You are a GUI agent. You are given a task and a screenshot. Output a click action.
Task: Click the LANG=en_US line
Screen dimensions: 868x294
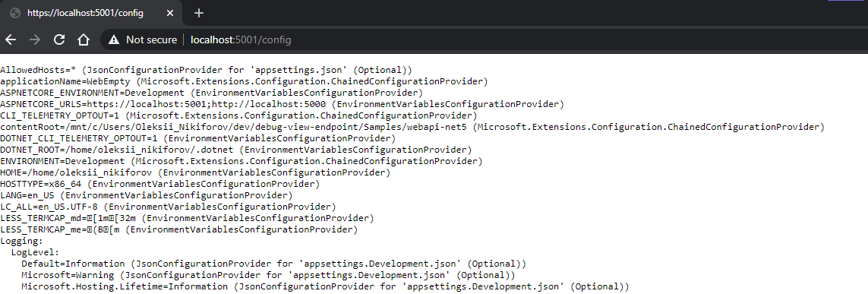[146, 195]
